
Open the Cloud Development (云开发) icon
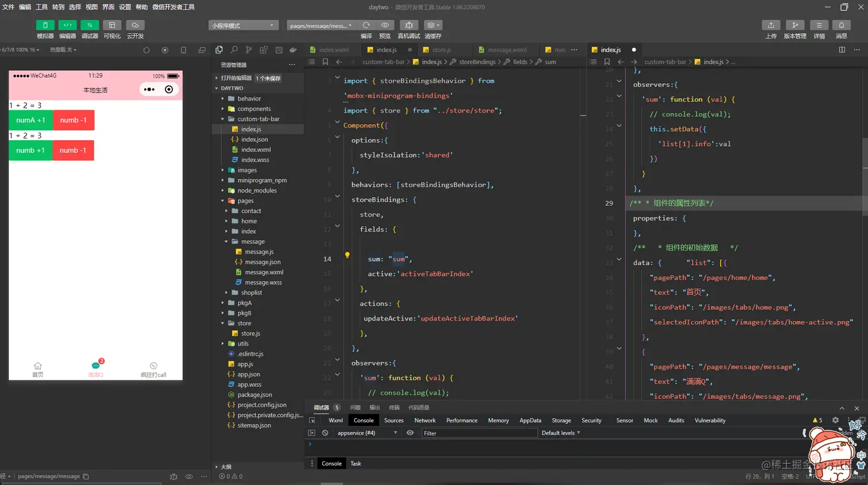(135, 25)
